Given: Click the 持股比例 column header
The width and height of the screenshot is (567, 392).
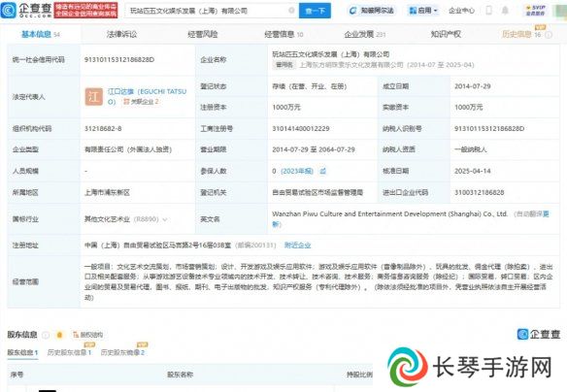Looking at the screenshot, I should 359,375.
